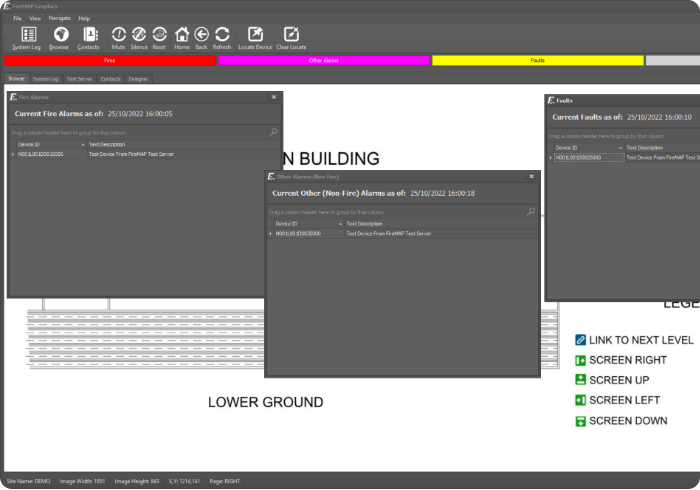Expand the row in Fire Alarms grid

pyautogui.click(x=13, y=155)
